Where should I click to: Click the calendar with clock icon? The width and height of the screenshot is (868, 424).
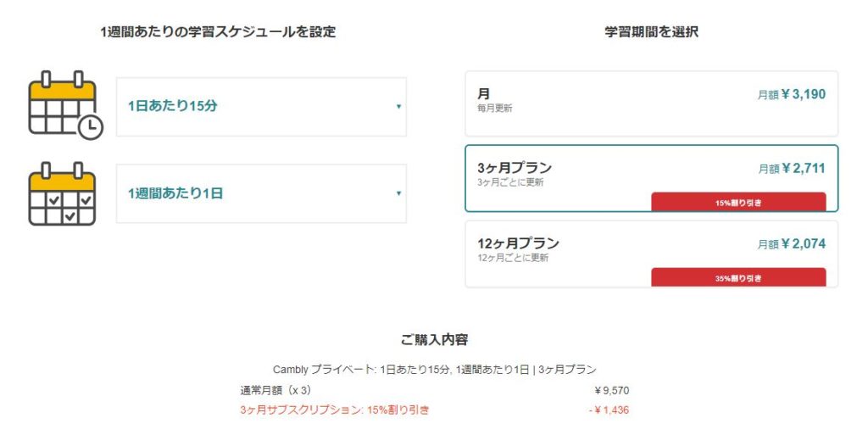coord(65,105)
